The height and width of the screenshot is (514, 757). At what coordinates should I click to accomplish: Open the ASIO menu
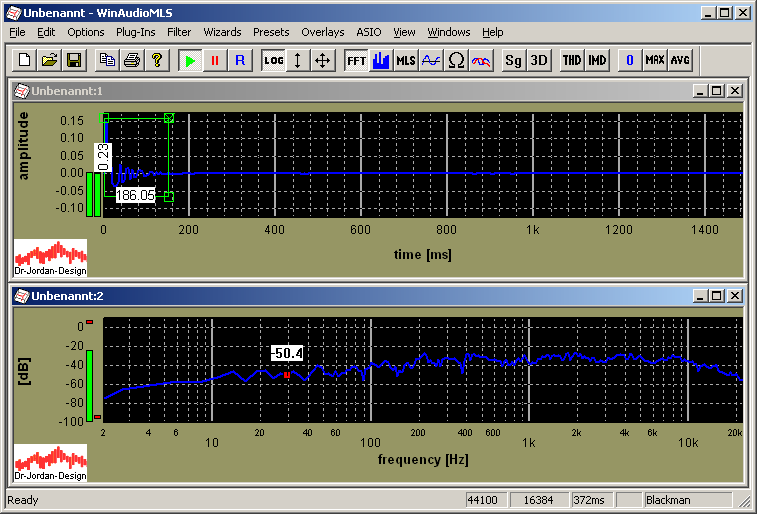(370, 32)
